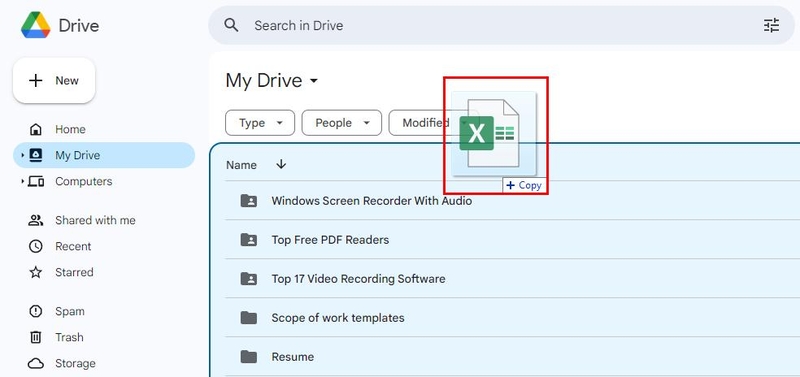Click the My Drive sidebar icon
Screen dimensions: 800x377
[36, 155]
